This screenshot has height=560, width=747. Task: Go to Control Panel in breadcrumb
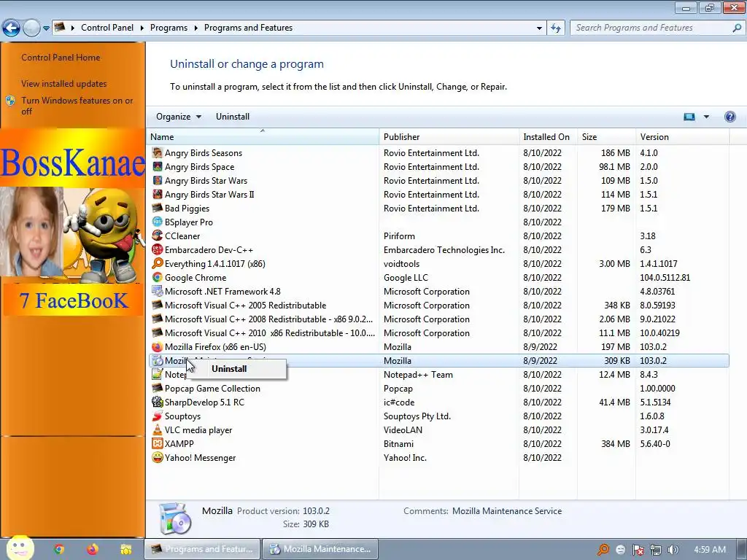(x=107, y=28)
